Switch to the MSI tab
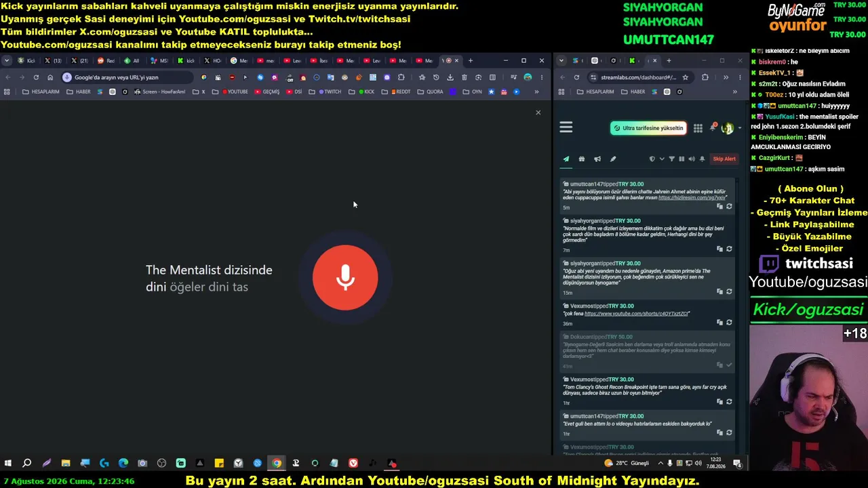Screen dimensions: 868x488 pos(159,60)
